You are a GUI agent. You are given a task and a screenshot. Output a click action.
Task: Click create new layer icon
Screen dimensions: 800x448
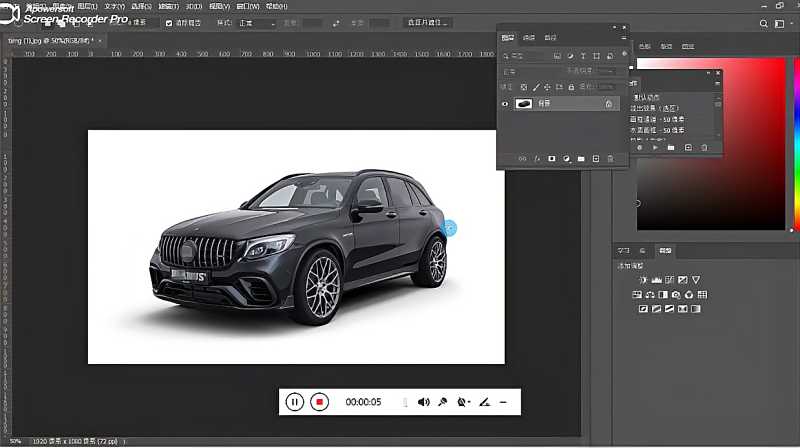coord(596,159)
